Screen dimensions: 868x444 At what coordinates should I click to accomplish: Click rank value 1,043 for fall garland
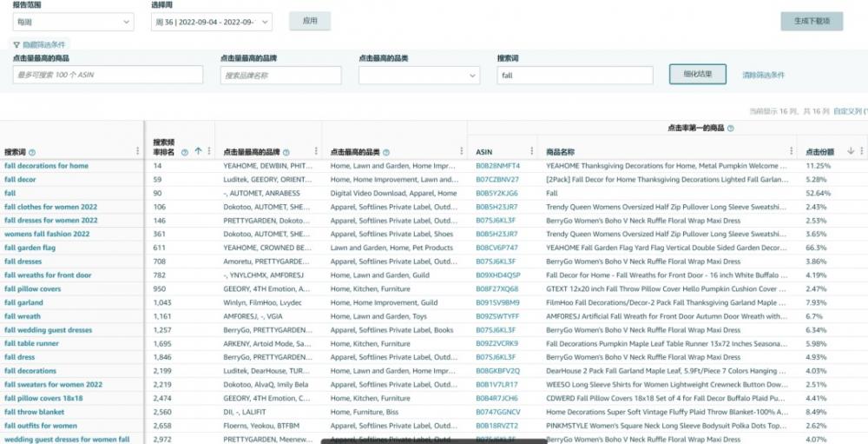162,302
